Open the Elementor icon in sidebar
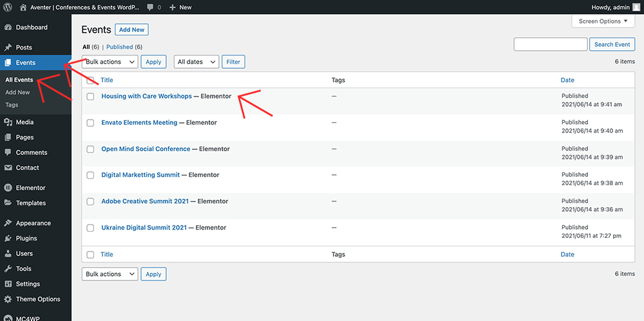The height and width of the screenshot is (321, 644). [8, 188]
